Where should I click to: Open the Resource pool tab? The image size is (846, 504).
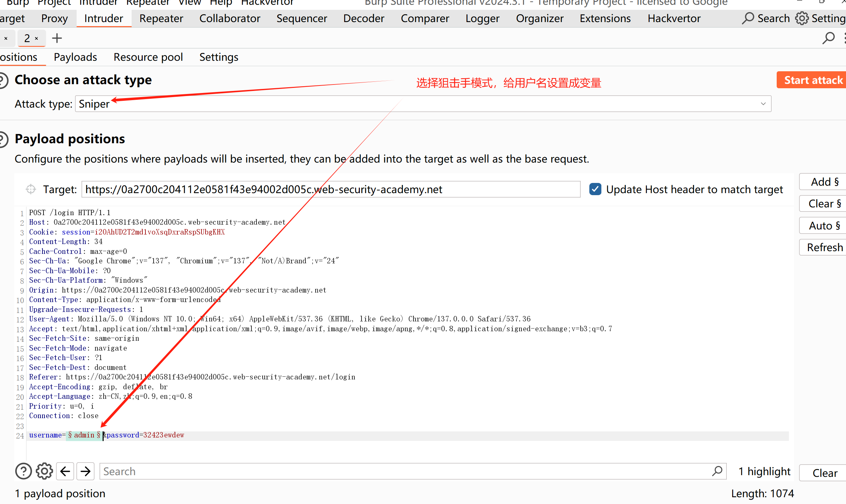pyautogui.click(x=148, y=57)
